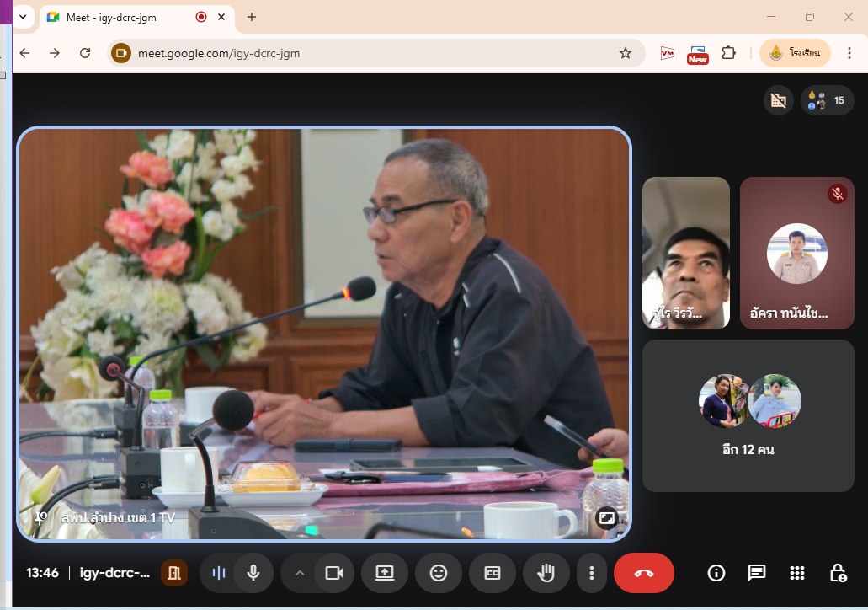Open host controls lock icon
868x610 pixels.
coord(838,573)
